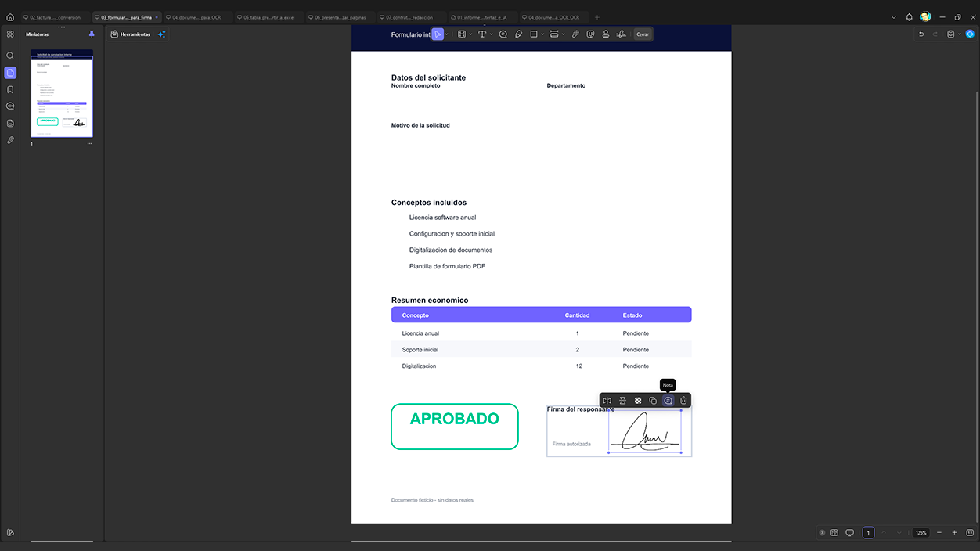Go to the Home icon
This screenshot has width=980, height=551.
click(x=10, y=17)
